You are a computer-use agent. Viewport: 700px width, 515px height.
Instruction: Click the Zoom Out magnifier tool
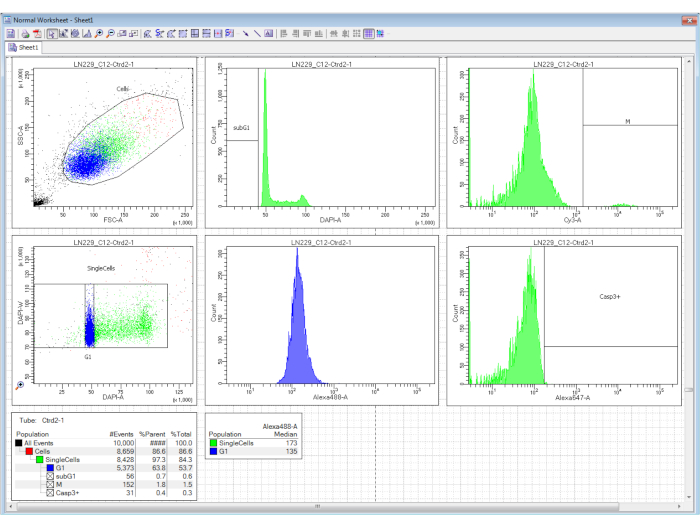(x=109, y=34)
